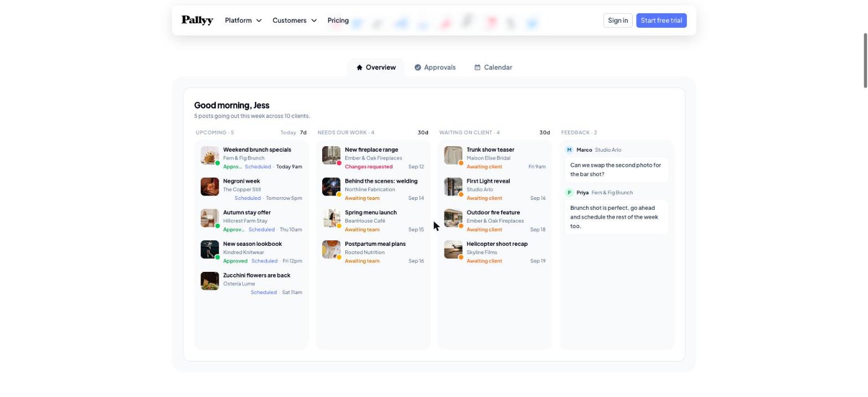Click the New fireplace range title
The image size is (868, 397).
pos(371,150)
